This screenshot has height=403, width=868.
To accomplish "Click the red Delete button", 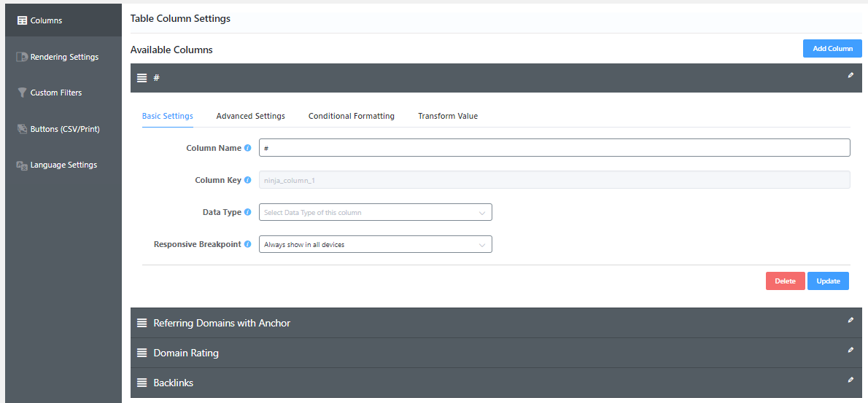I will (x=785, y=281).
